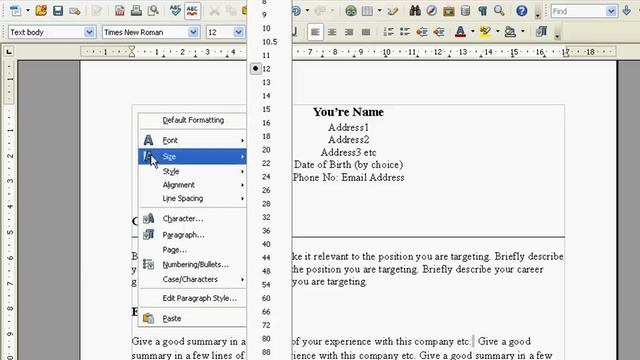Toggle Nonprinting Characters paragraph icon
Image resolution: width=640 pixels, height=360 pixels.
(x=482, y=11)
